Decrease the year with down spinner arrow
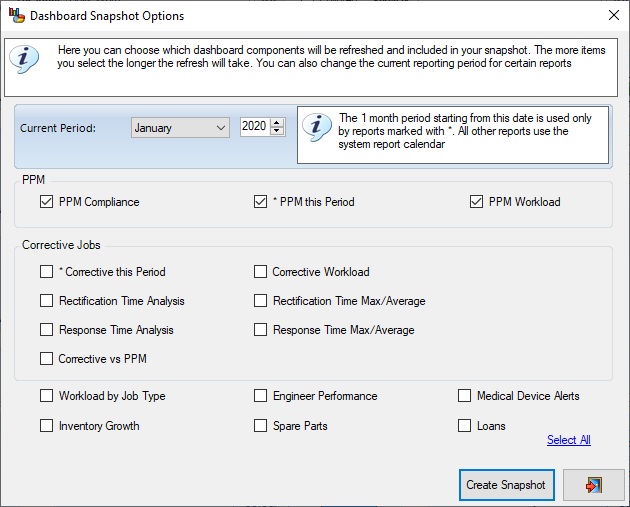The width and height of the screenshot is (630, 507). tap(277, 131)
